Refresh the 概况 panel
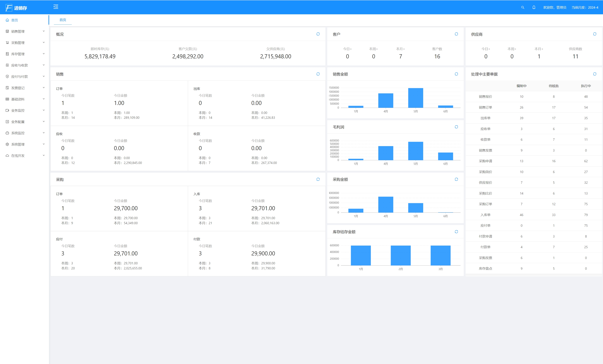Image resolution: width=603 pixels, height=364 pixels. 318,34
